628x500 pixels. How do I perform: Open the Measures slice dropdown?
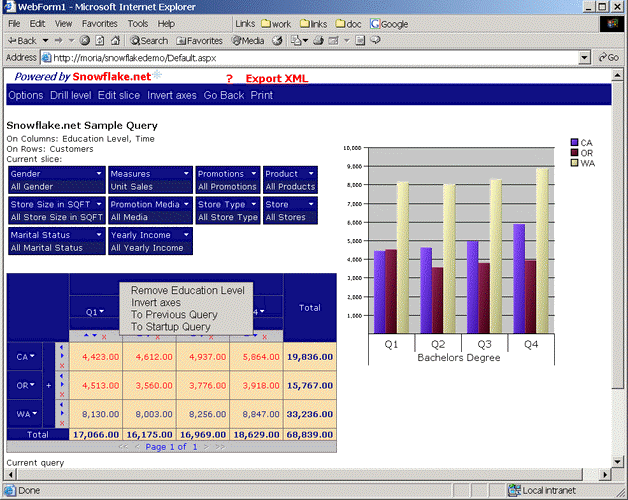click(x=186, y=173)
